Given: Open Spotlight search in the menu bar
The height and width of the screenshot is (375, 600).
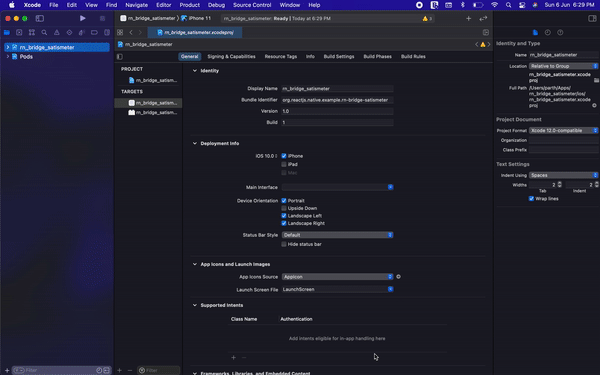Looking at the screenshot, I should click(508, 5).
